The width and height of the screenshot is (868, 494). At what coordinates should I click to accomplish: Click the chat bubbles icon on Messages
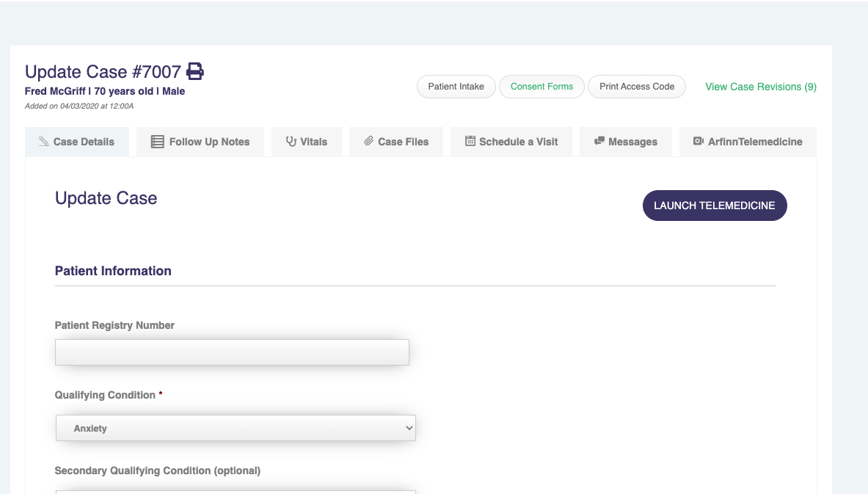(x=599, y=141)
